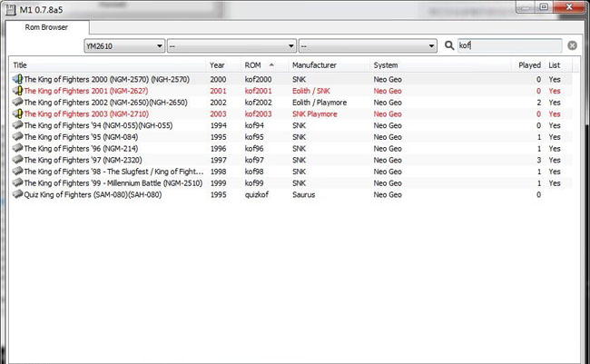The width and height of the screenshot is (590, 364).
Task: Click ROM name 'kof94'
Action: (x=254, y=125)
